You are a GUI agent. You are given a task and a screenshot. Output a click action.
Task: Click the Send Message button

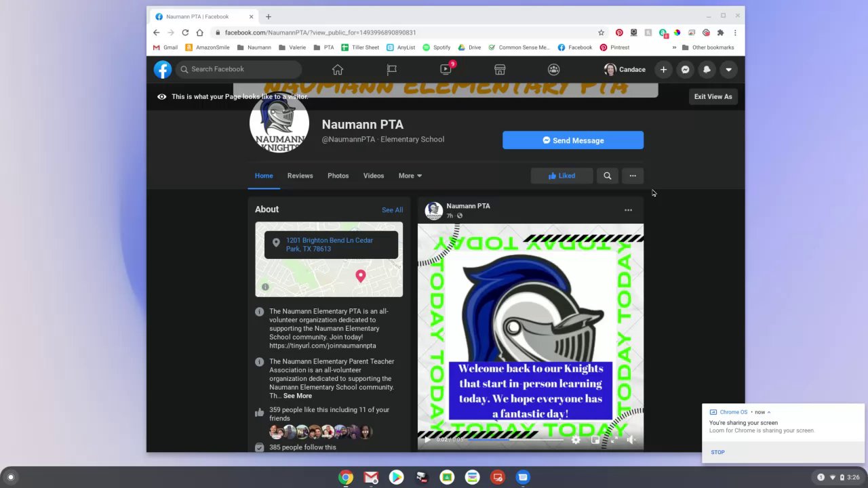click(x=573, y=140)
